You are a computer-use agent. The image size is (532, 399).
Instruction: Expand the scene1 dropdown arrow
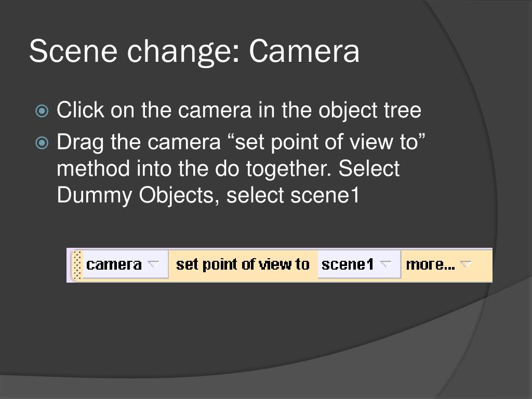tap(385, 264)
